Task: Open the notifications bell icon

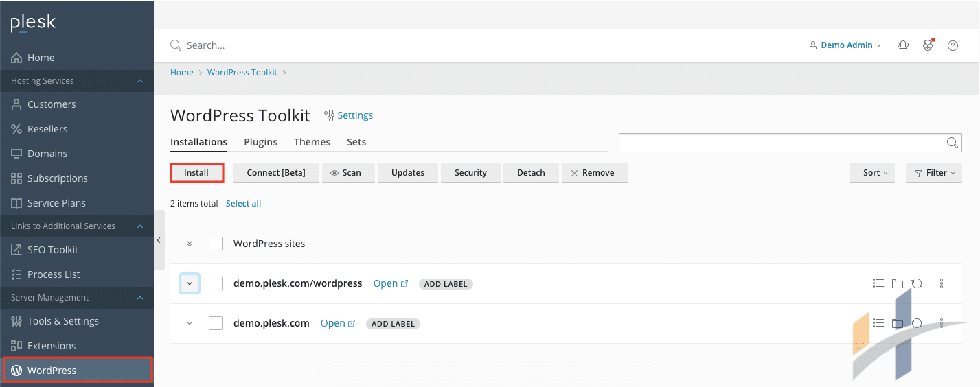Action: [x=903, y=45]
